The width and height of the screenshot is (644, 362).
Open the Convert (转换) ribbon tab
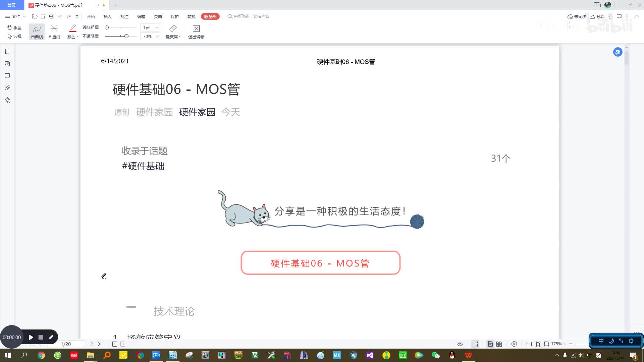(192, 16)
